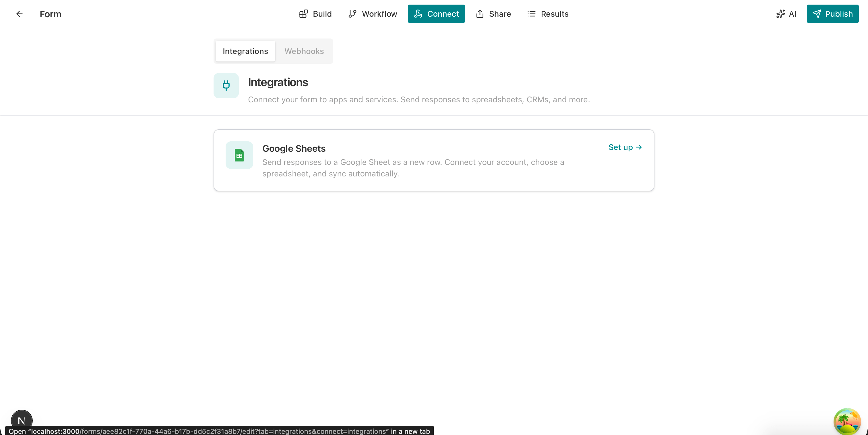
Task: Click the teal Integrations plug icon
Action: point(226,86)
